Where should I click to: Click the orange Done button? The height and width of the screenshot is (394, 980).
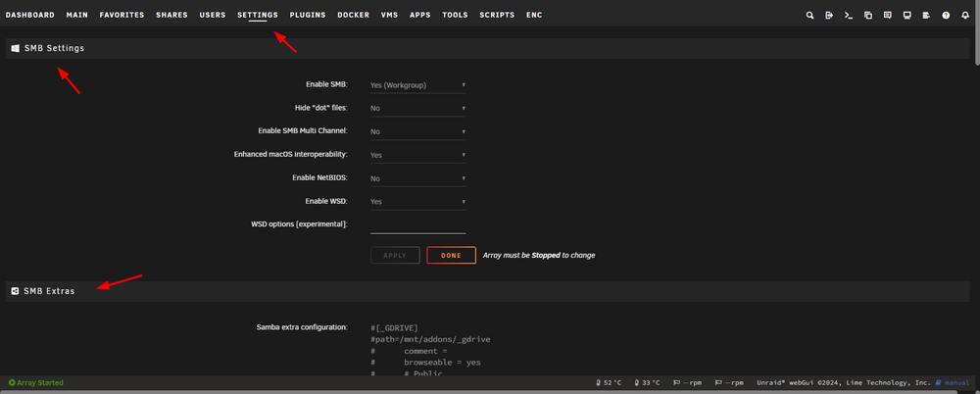451,255
